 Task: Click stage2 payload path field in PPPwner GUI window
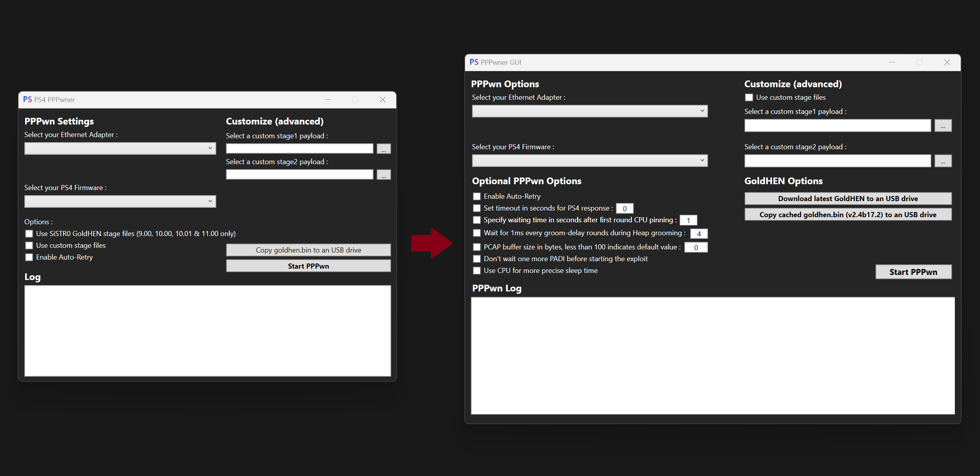(x=838, y=161)
